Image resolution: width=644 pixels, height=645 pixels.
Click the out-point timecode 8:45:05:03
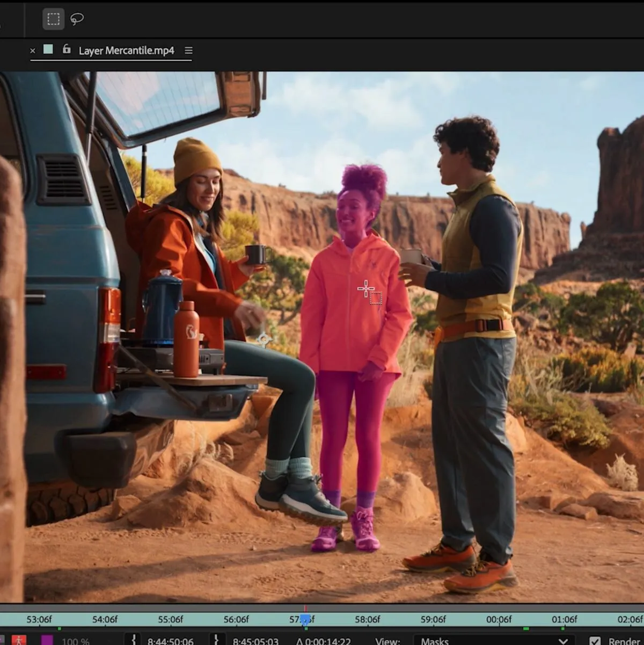(x=254, y=641)
